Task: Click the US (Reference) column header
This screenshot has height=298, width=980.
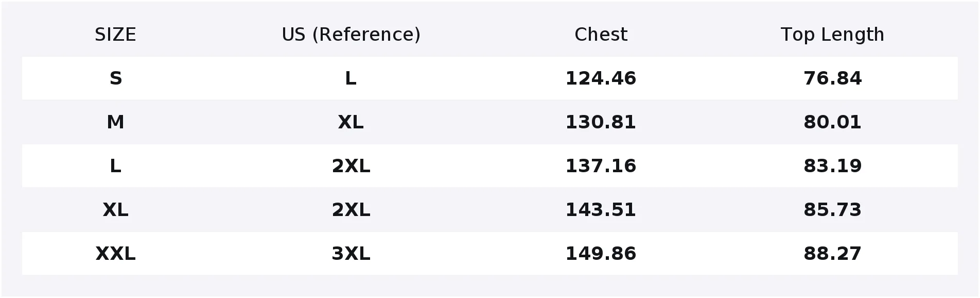Action: [351, 35]
